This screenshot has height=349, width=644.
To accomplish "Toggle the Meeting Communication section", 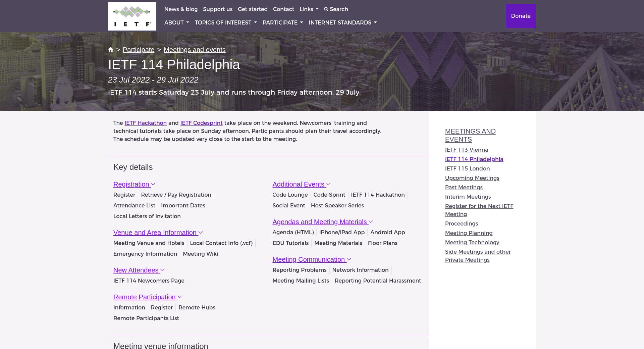I will pos(312,259).
